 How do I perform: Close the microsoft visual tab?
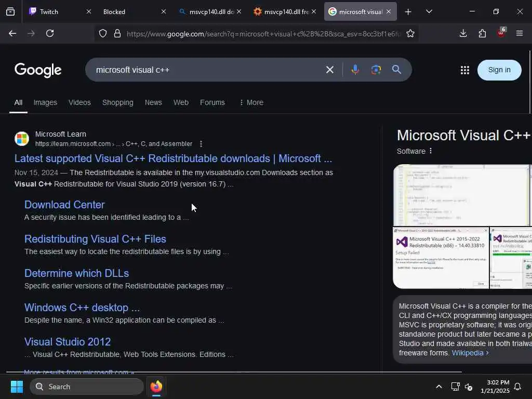pos(389,11)
